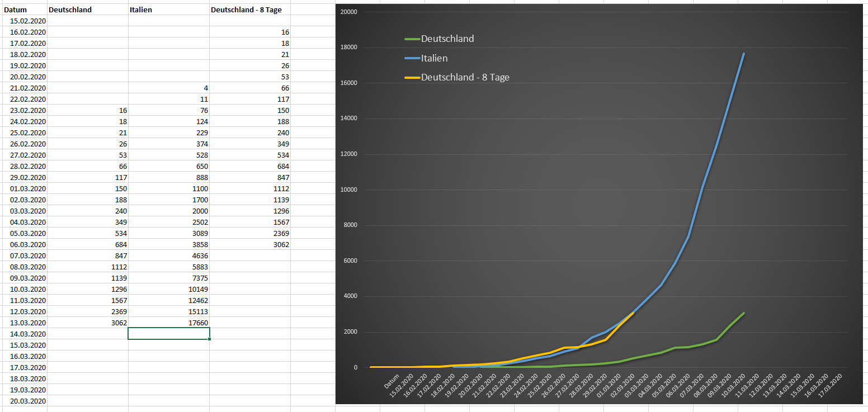Select the Italien column header cell
868x412 pixels.
tap(169, 10)
